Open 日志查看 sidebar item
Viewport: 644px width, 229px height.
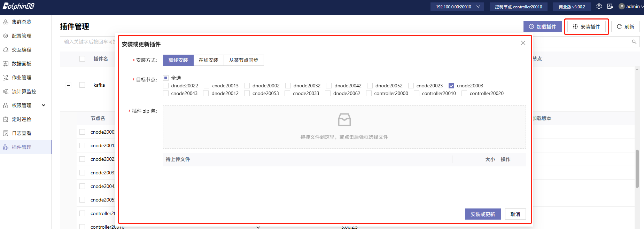tap(22, 133)
